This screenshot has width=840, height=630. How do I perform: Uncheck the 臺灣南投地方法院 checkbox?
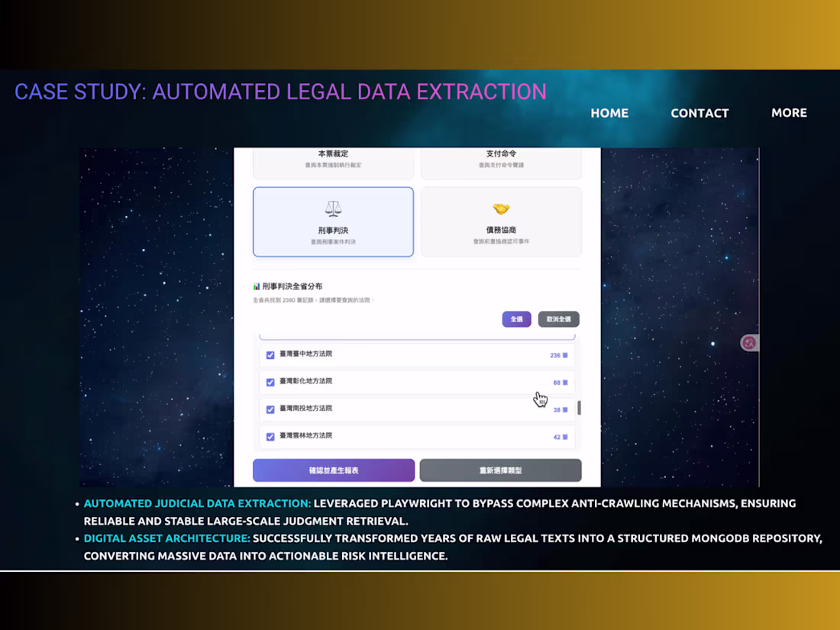[x=270, y=410]
